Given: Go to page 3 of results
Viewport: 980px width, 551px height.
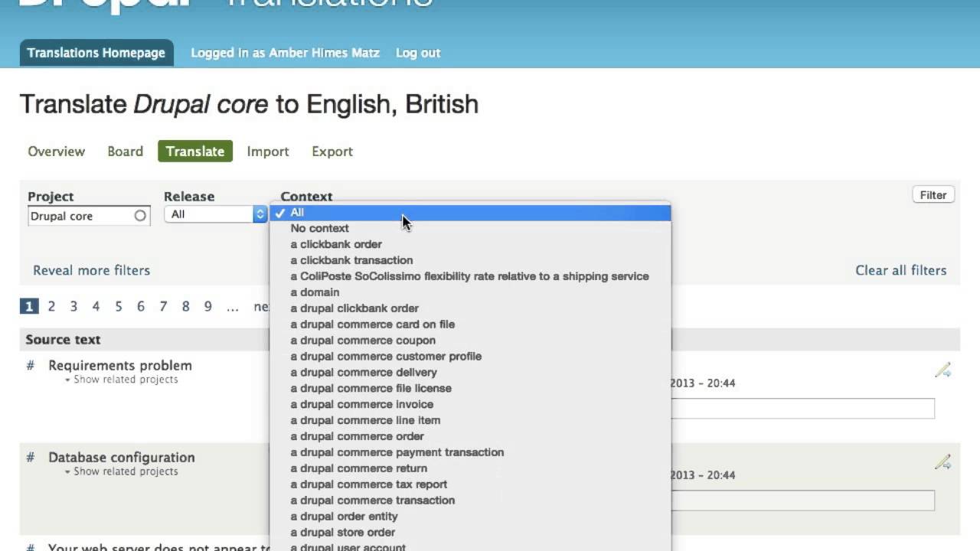Looking at the screenshot, I should point(73,306).
